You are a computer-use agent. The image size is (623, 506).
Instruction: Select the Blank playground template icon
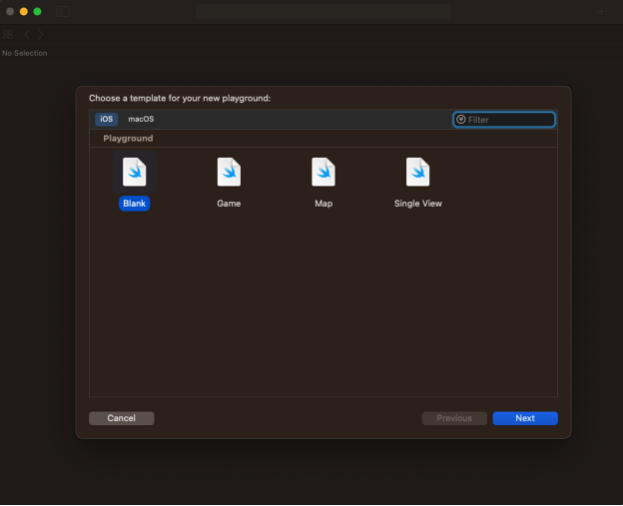[134, 172]
